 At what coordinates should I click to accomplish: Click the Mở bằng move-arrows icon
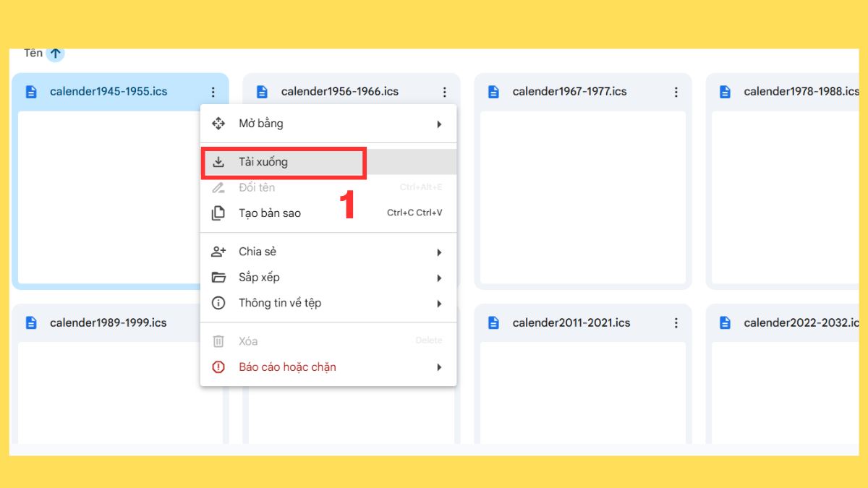pos(218,124)
